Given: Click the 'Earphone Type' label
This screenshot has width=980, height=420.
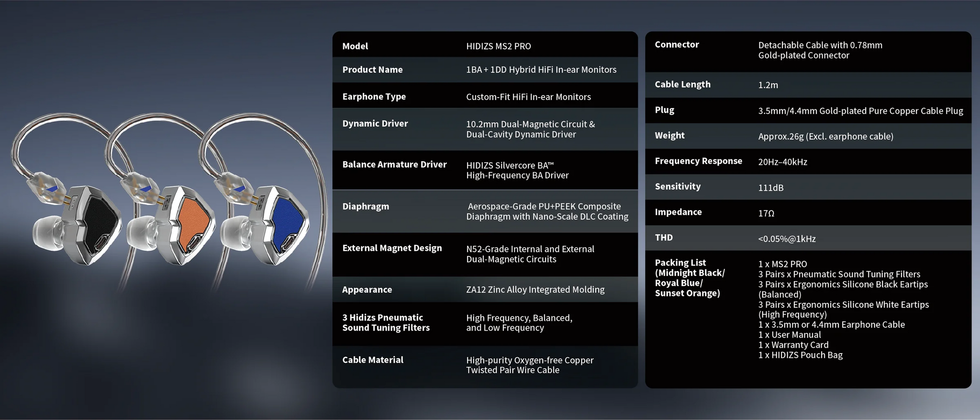Looking at the screenshot, I should (374, 97).
